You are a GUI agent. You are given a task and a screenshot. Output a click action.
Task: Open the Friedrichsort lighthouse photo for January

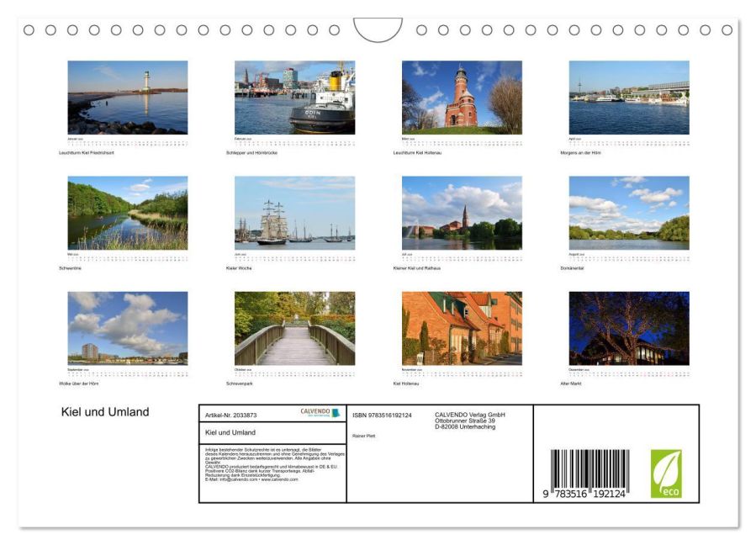128,98
